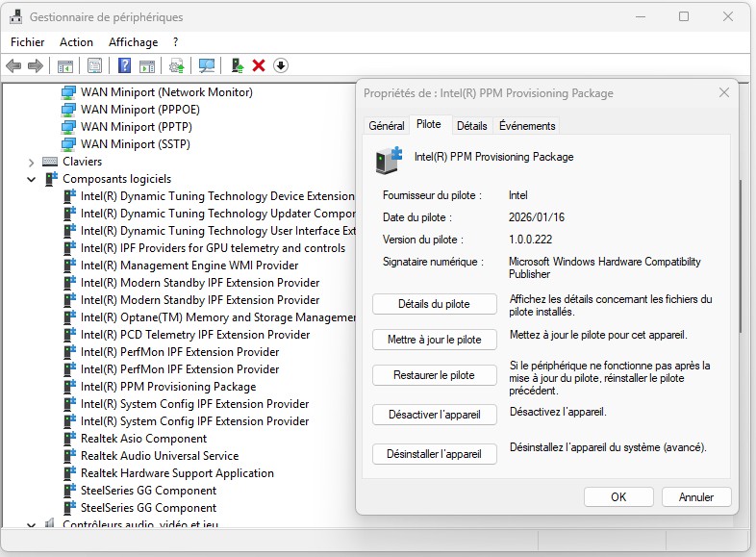
Task: Click the red X uninstall device icon
Action: click(259, 65)
